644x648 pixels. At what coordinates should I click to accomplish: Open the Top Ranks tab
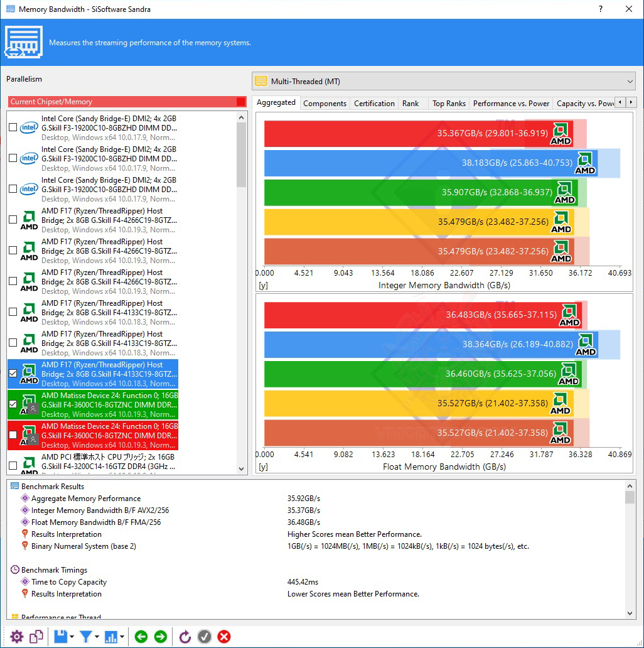click(449, 104)
